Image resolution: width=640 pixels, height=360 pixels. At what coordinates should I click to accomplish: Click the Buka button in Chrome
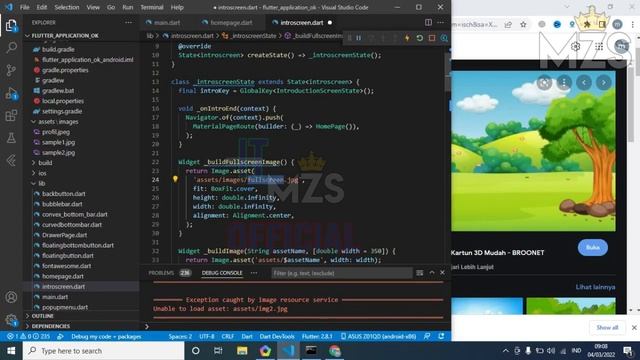coord(593,247)
